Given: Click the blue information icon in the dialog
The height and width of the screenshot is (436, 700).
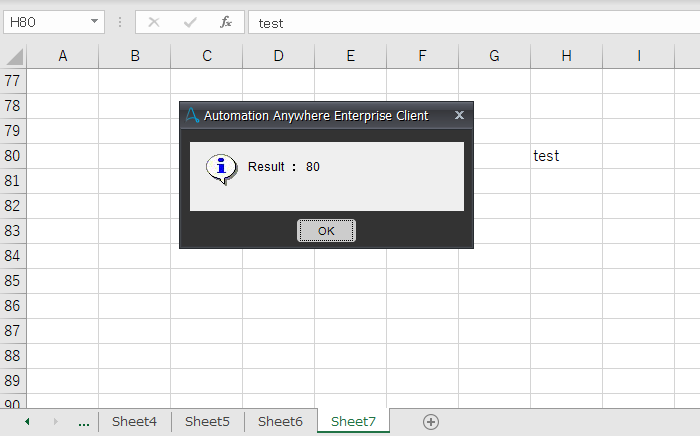Looking at the screenshot, I should tap(221, 169).
